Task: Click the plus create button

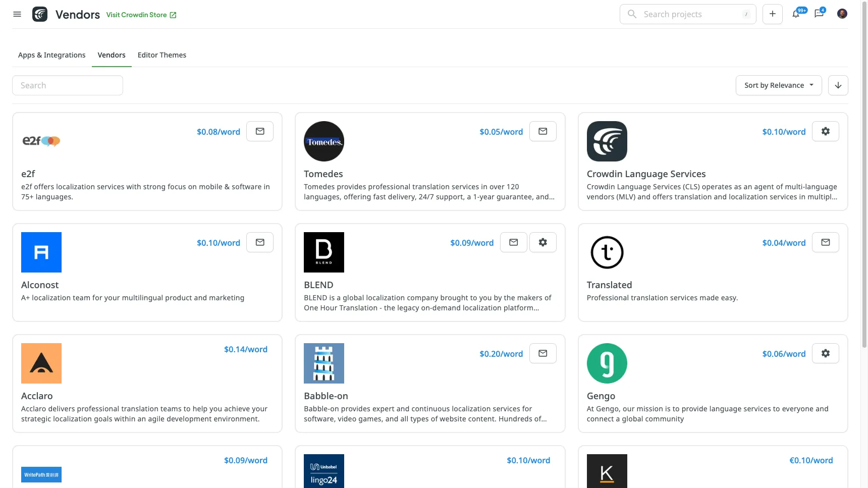Action: [x=772, y=14]
